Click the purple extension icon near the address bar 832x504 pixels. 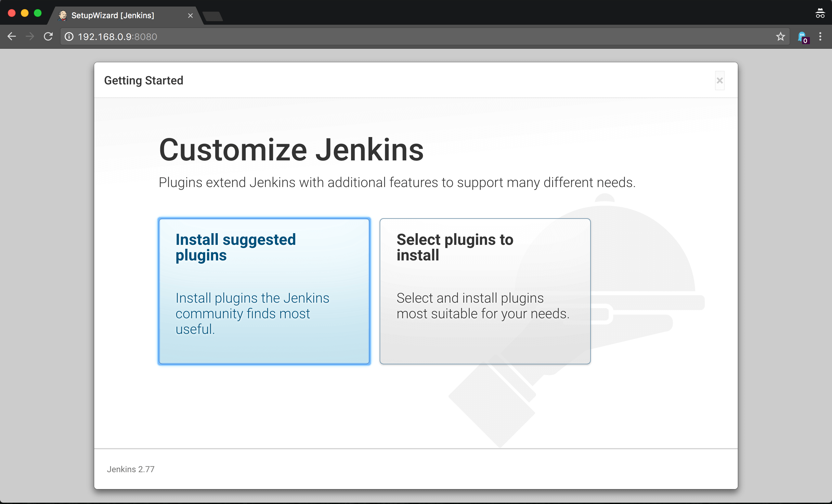pyautogui.click(x=803, y=37)
